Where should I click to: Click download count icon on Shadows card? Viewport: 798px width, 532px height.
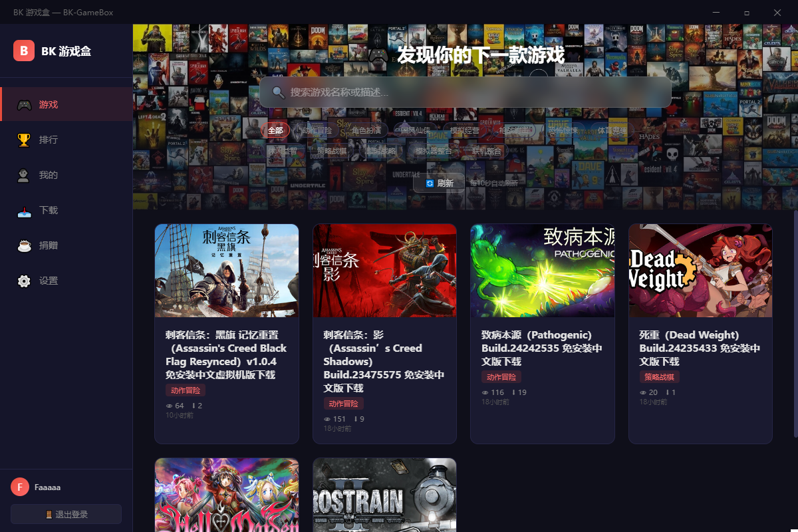coord(356,419)
